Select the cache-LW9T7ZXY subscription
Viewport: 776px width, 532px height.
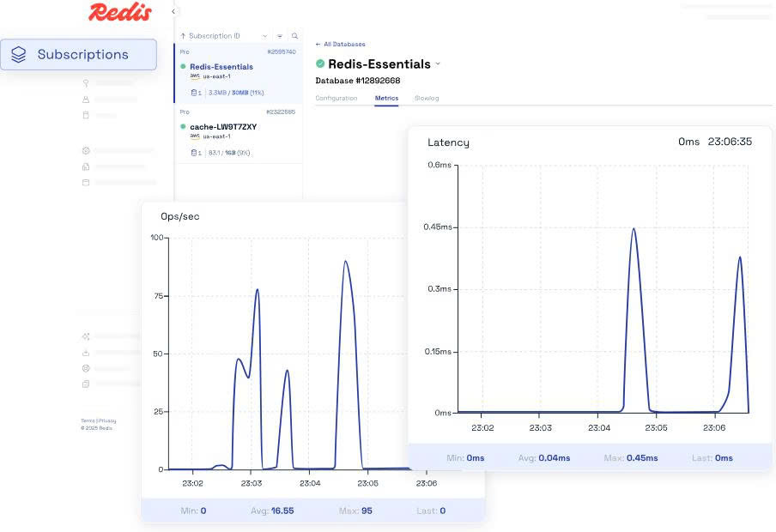(223, 126)
